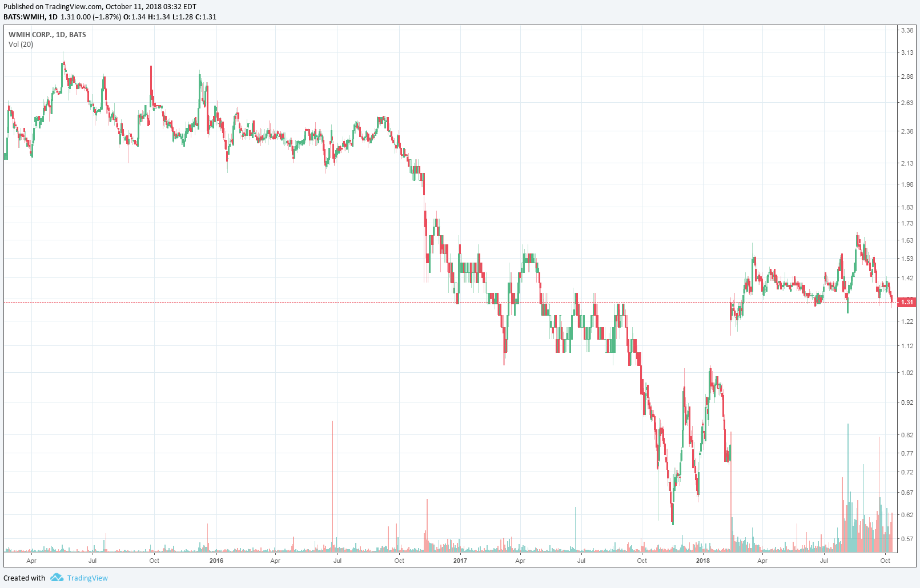Click the 0.67 price axis label
This screenshot has height=588, width=920.
point(907,493)
